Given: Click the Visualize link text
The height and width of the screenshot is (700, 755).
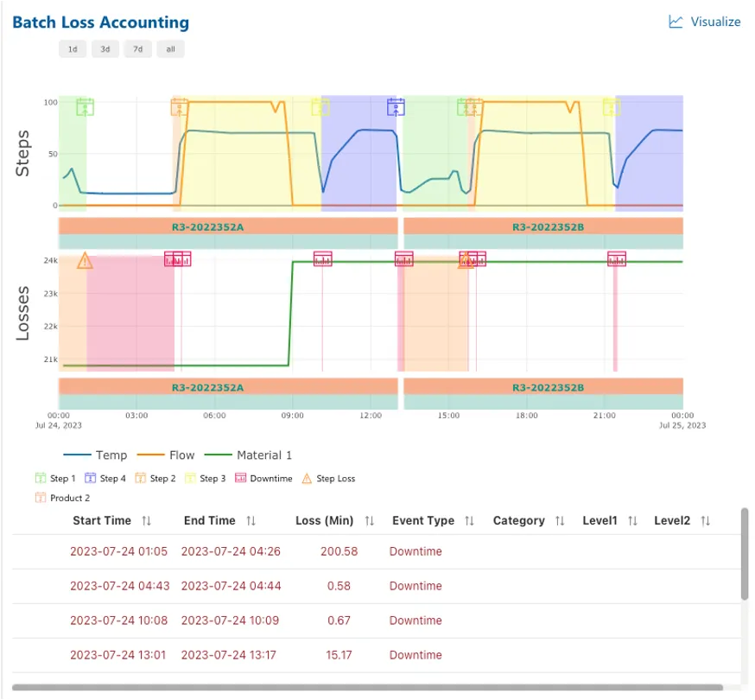Looking at the screenshot, I should point(715,22).
